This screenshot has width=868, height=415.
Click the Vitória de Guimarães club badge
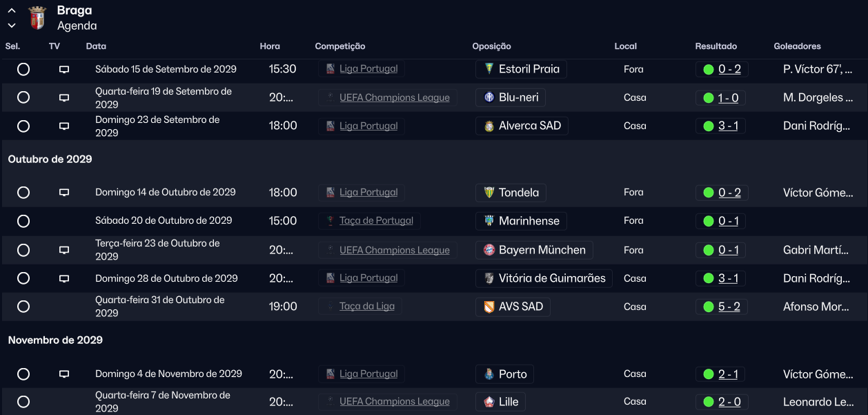[x=489, y=278]
